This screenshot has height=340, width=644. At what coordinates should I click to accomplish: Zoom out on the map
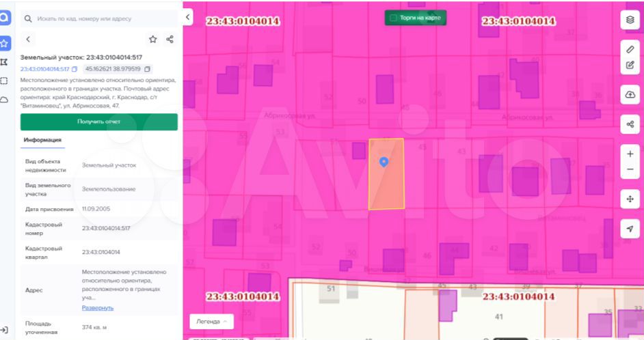[x=630, y=169]
